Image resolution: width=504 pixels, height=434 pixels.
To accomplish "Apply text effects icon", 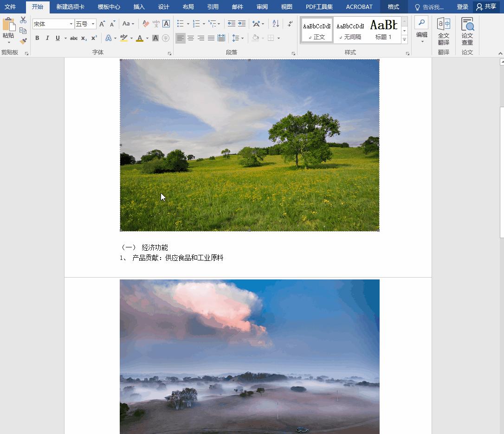I will (109, 38).
